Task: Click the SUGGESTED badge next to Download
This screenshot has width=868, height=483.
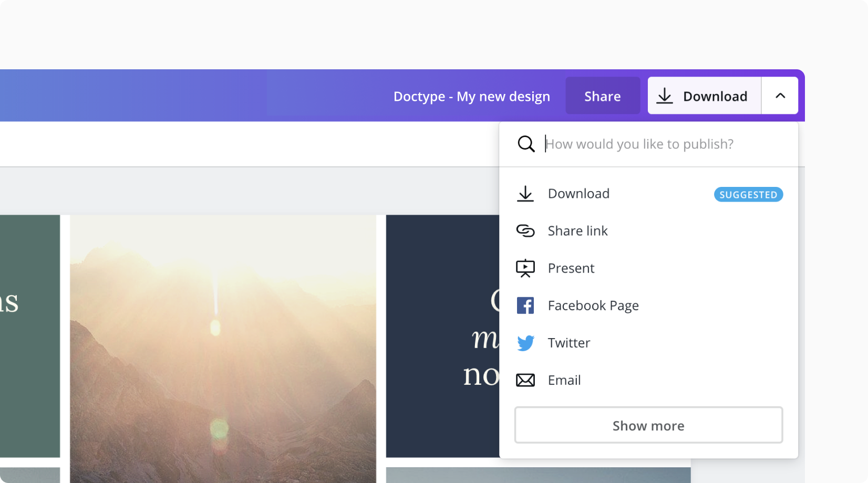Action: [x=748, y=194]
